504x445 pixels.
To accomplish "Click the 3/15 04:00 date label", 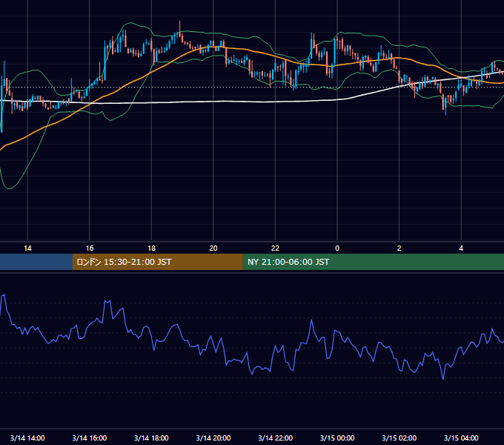I will point(461,438).
